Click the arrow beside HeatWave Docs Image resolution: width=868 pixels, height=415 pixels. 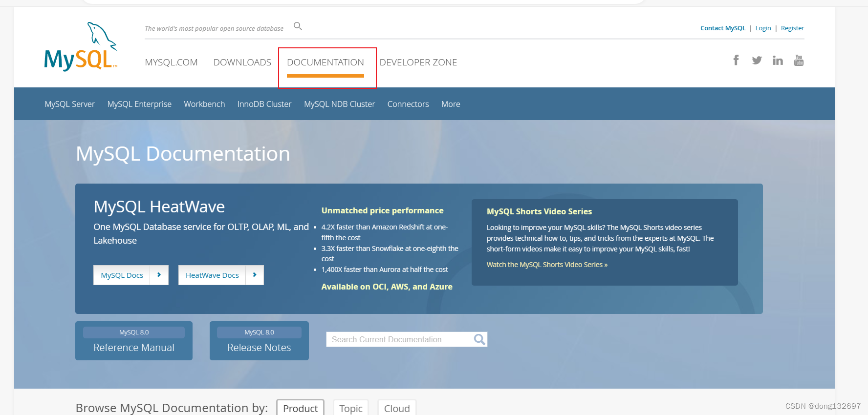254,275
